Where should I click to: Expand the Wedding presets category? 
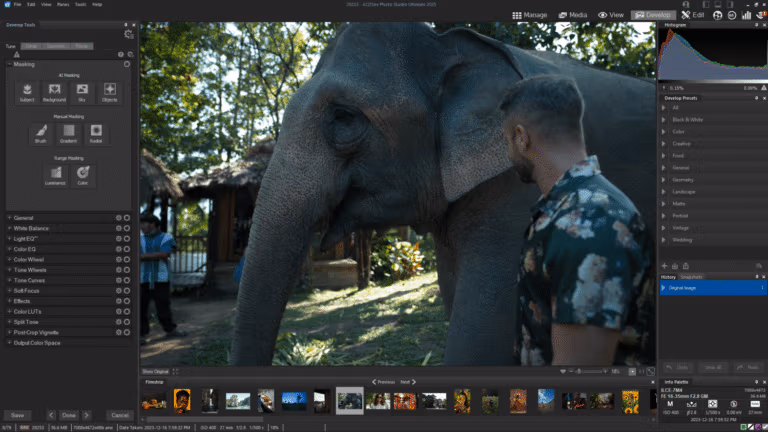tap(664, 240)
